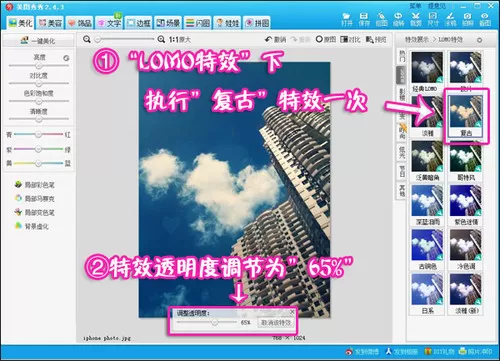Click the zoom in magnifier icon

click(161, 39)
